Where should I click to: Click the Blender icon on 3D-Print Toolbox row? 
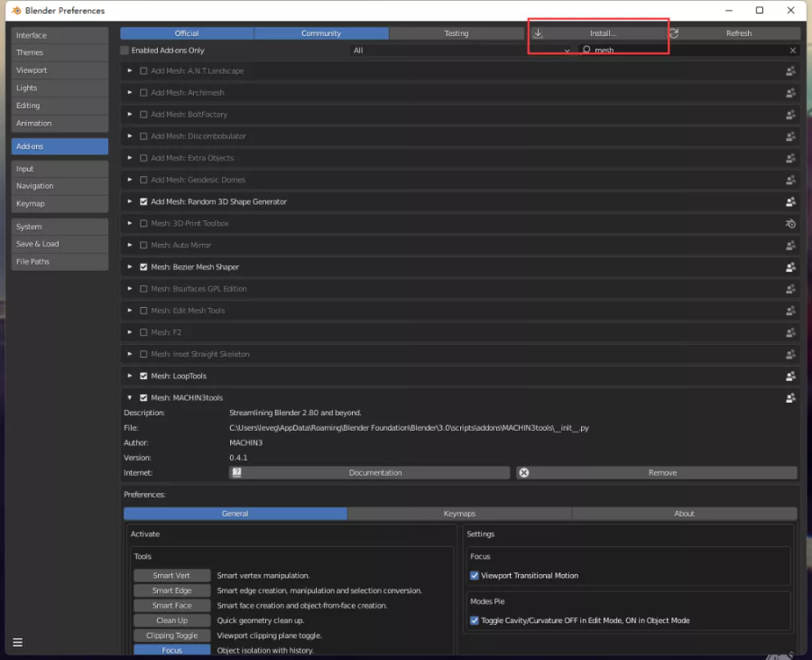pos(790,224)
